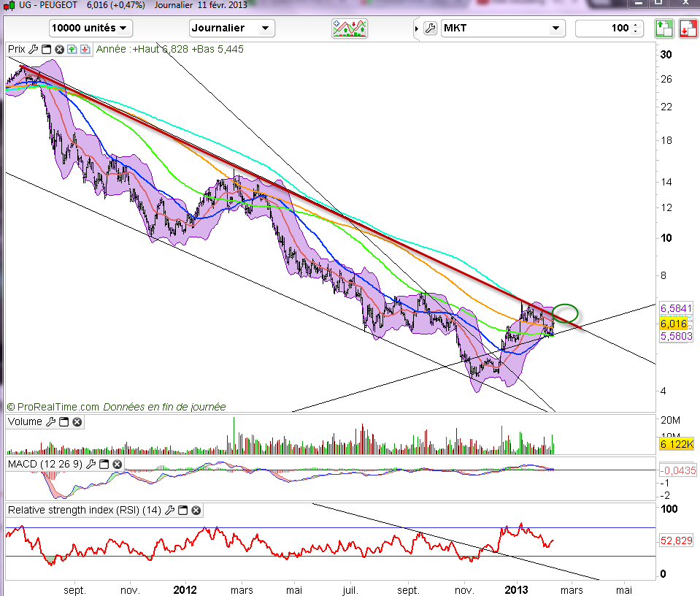Maximize the RSI panel
This screenshot has height=596, width=700.
[183, 510]
